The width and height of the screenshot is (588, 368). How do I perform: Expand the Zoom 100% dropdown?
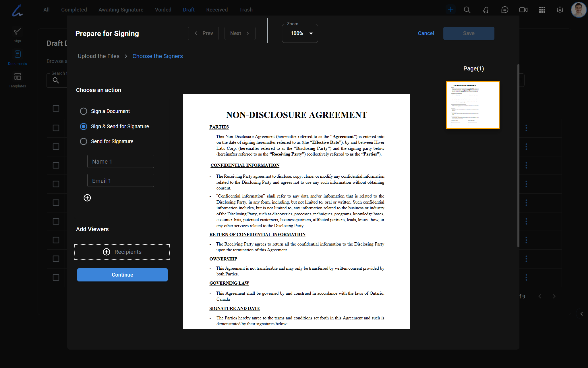(x=300, y=33)
